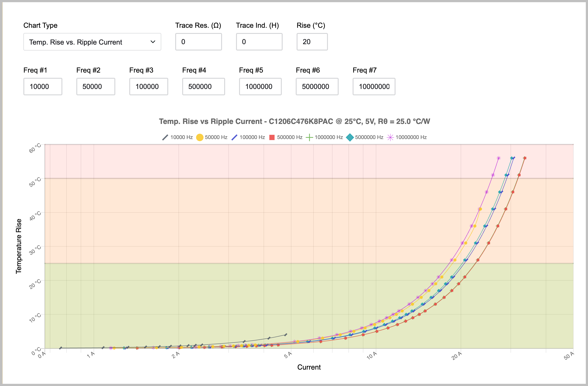
Task: Click the yellow circle marker for 50000 Hz
Action: [200, 137]
